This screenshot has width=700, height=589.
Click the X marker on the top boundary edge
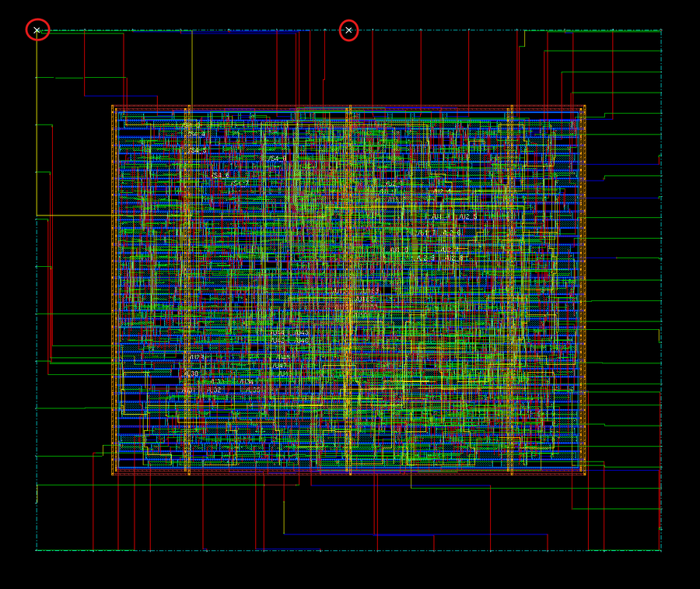point(348,30)
